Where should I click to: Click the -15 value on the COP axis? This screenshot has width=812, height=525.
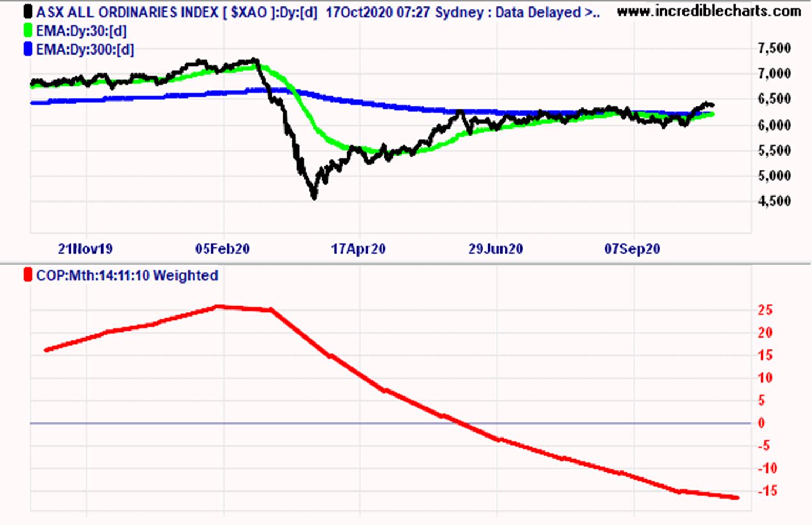pyautogui.click(x=767, y=491)
